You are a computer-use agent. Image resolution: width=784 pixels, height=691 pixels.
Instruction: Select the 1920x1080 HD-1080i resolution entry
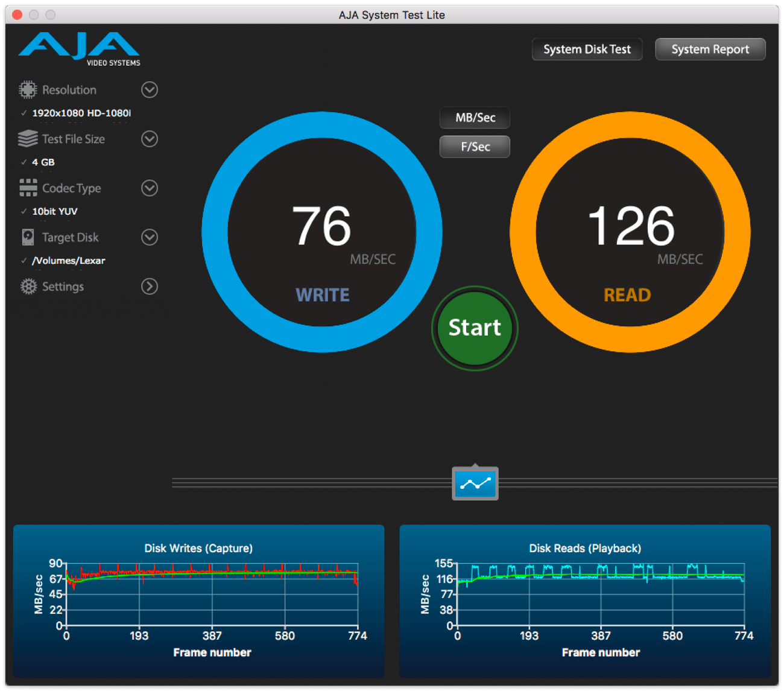[81, 113]
